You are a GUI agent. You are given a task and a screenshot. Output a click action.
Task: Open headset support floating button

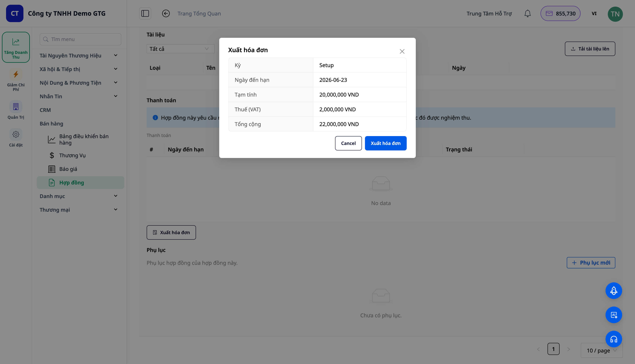click(x=613, y=339)
